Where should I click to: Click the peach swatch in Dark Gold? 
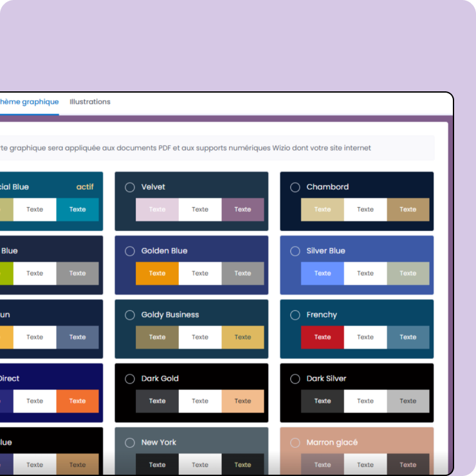tap(243, 401)
